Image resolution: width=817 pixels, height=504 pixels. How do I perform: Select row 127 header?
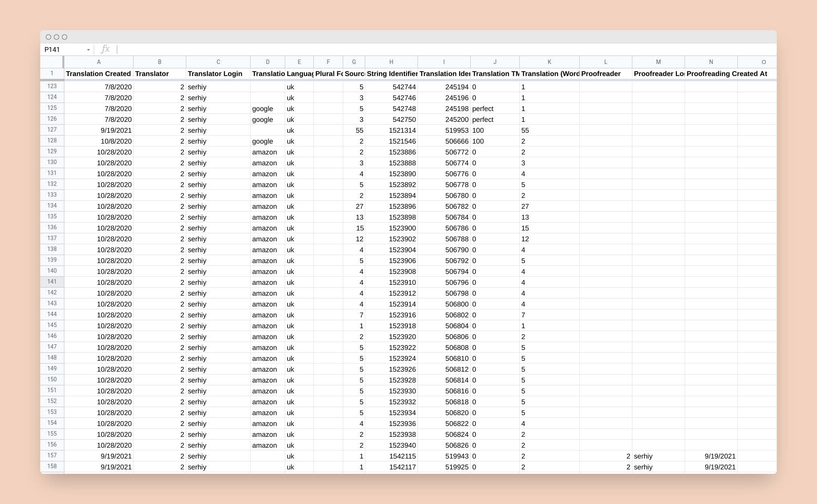pyautogui.click(x=52, y=130)
